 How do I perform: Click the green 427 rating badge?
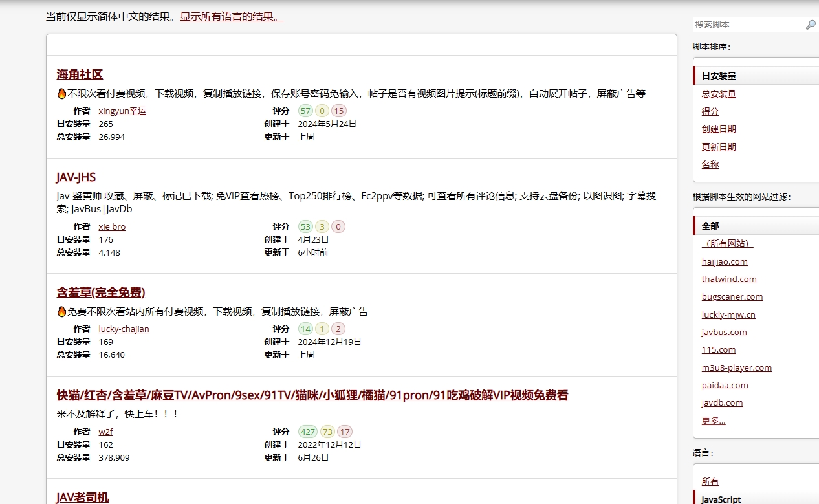[x=308, y=432]
